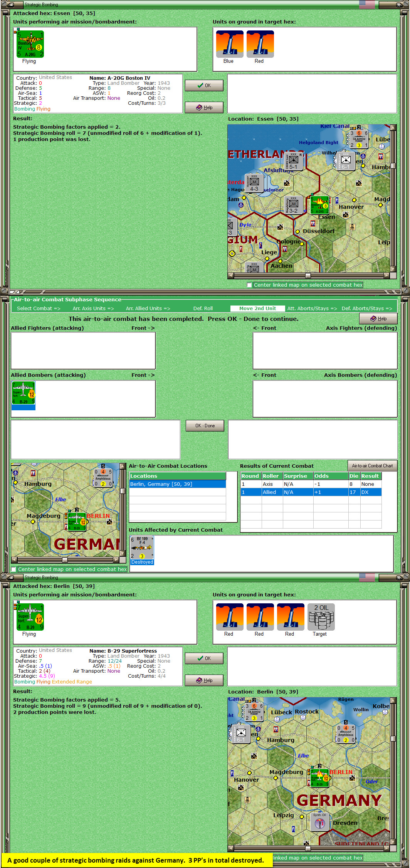The height and width of the screenshot is (868, 410).
Task: Click the second Red factory icon in Berlin hex
Action: [x=260, y=617]
